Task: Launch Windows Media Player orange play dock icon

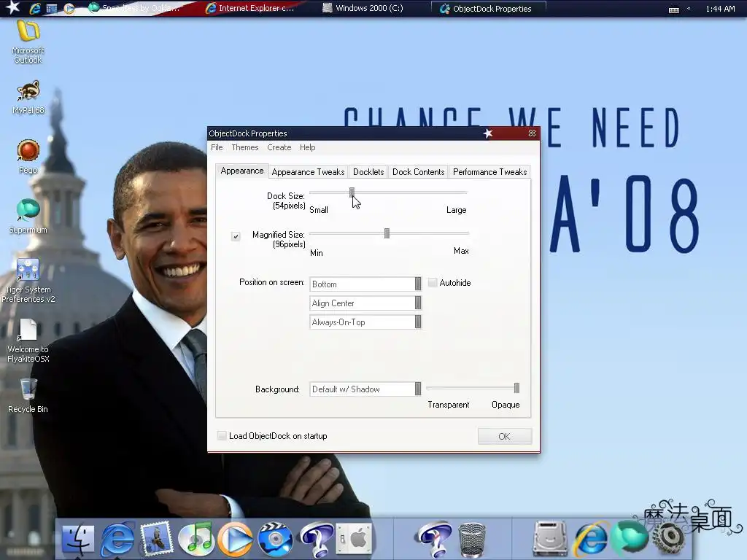Action: [235, 540]
